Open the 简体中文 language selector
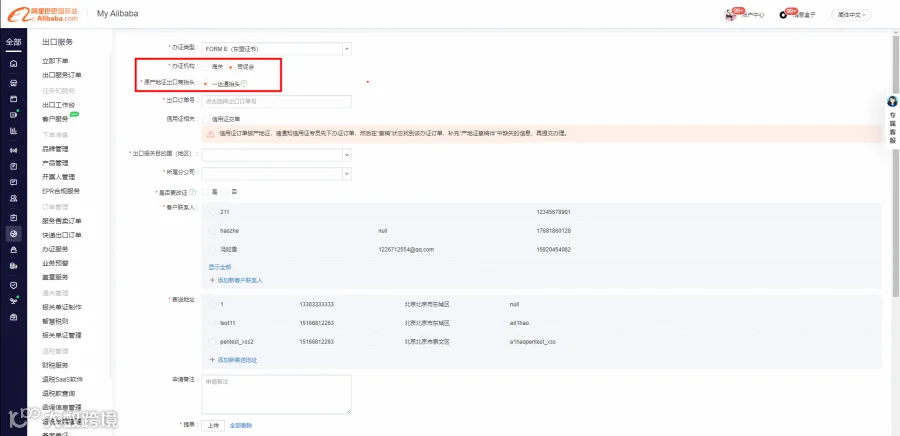The image size is (900, 436). click(851, 15)
